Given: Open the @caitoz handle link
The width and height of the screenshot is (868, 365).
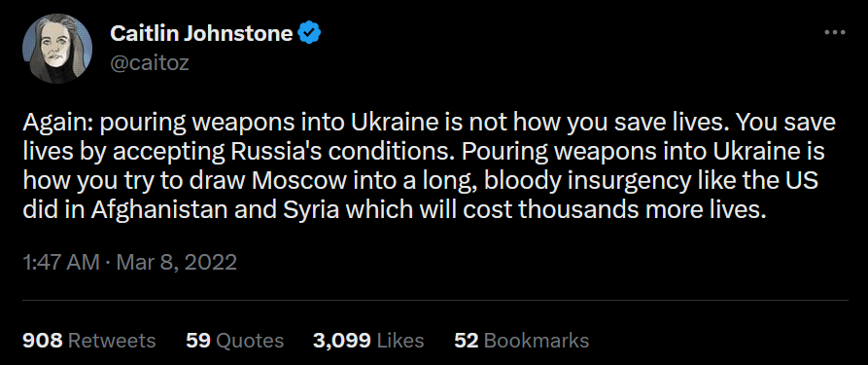Looking at the screenshot, I should tap(150, 63).
